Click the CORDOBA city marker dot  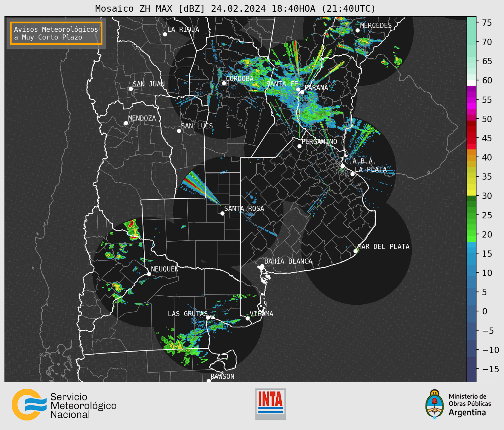click(x=224, y=83)
